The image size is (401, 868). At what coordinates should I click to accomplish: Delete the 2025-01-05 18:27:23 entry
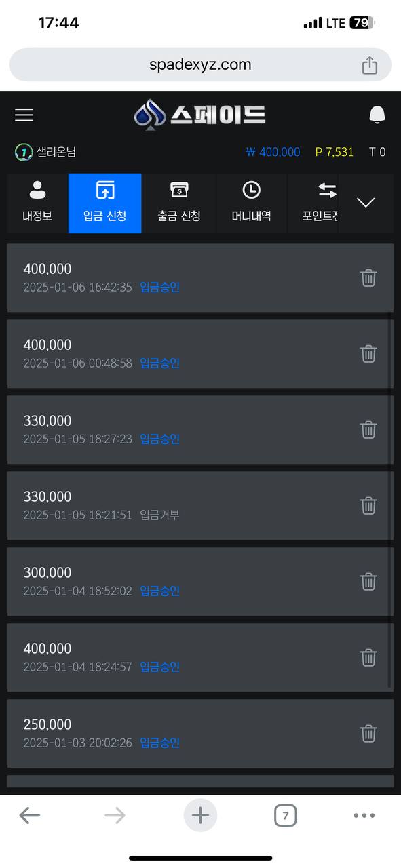[x=368, y=430]
